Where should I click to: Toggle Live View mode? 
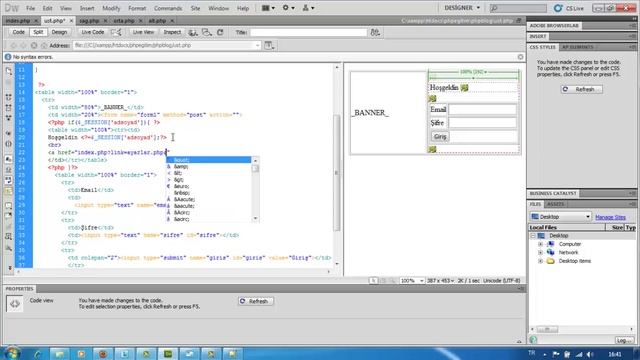143,32
